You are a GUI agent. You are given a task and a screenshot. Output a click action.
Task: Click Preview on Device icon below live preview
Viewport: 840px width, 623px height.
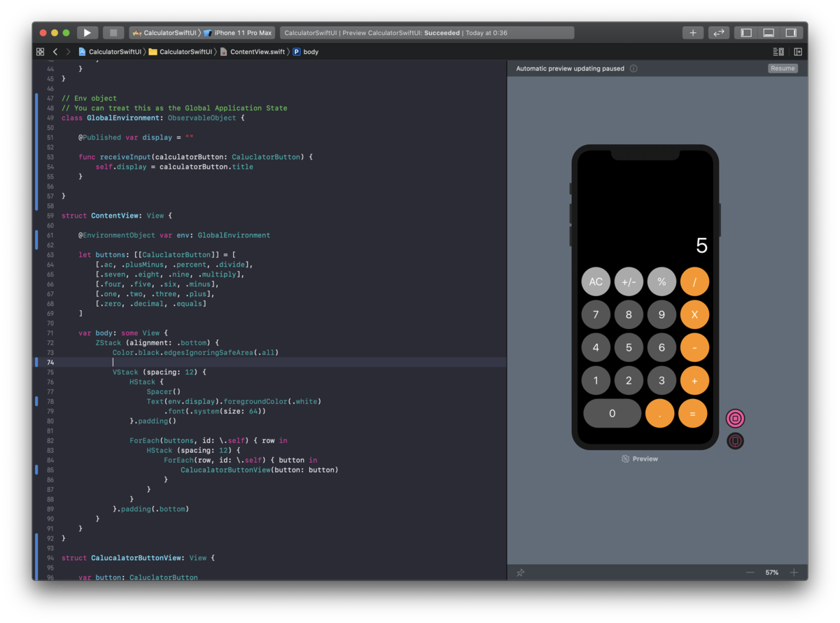point(735,440)
